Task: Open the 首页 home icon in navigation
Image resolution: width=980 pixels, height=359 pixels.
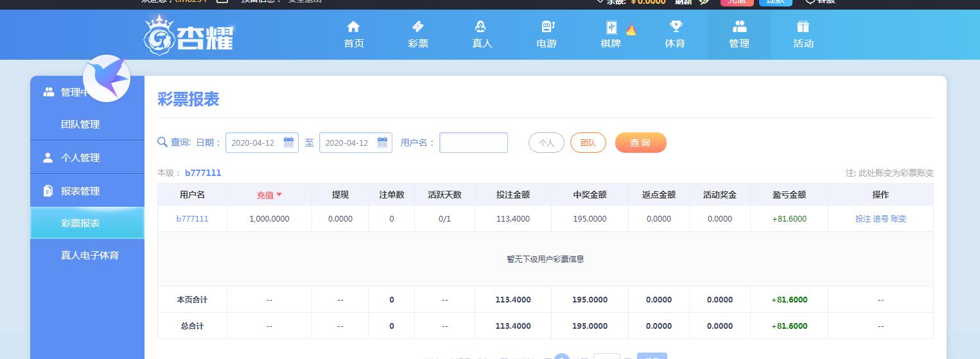Action: (x=353, y=27)
